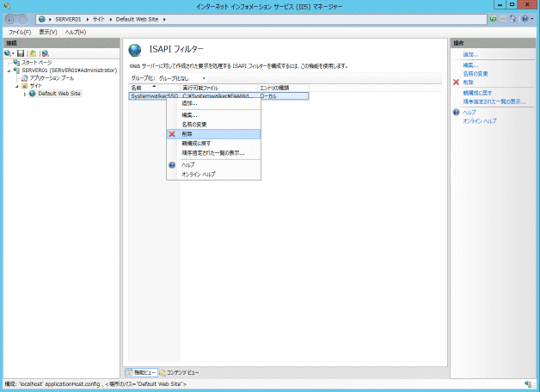Click the help question icon in the context menu
The image size is (540, 392).
click(x=172, y=165)
